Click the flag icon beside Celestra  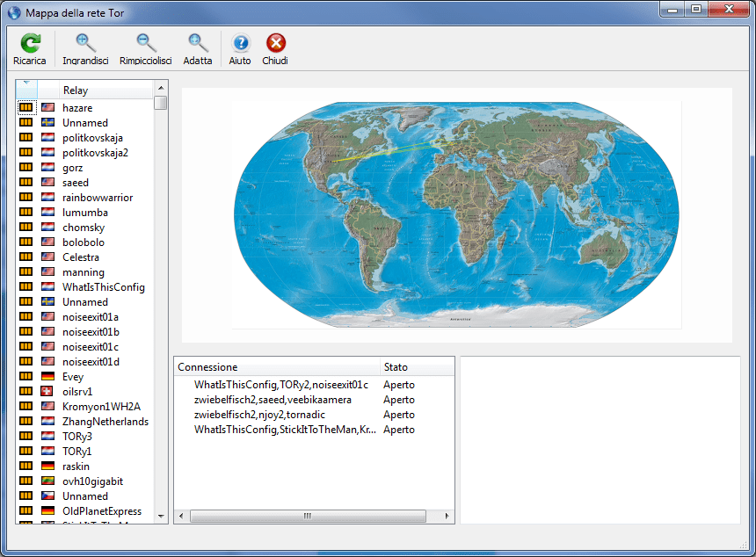(x=47, y=257)
